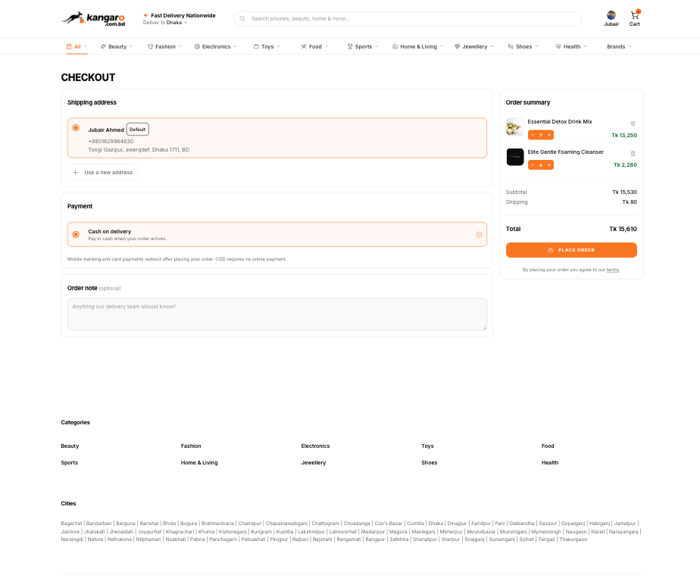Image resolution: width=700 pixels, height=588 pixels.
Task: Open Home & Living in footer Categories
Action: coord(199,462)
